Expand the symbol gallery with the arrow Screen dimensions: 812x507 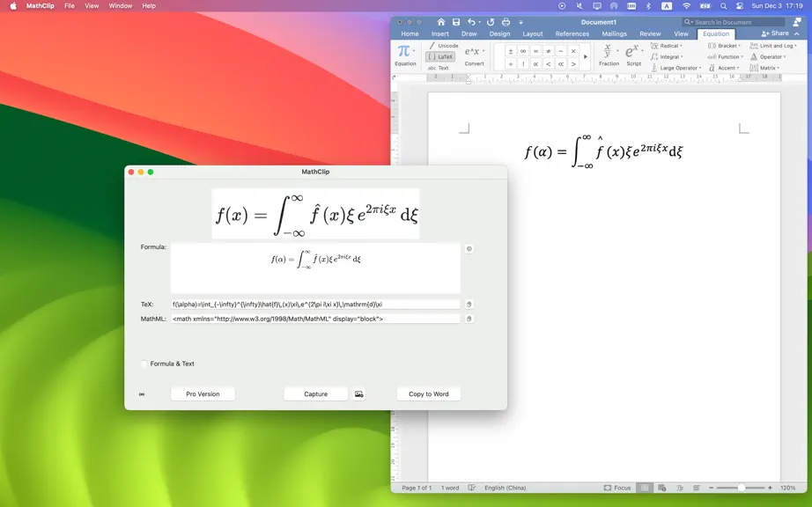pyautogui.click(x=586, y=57)
